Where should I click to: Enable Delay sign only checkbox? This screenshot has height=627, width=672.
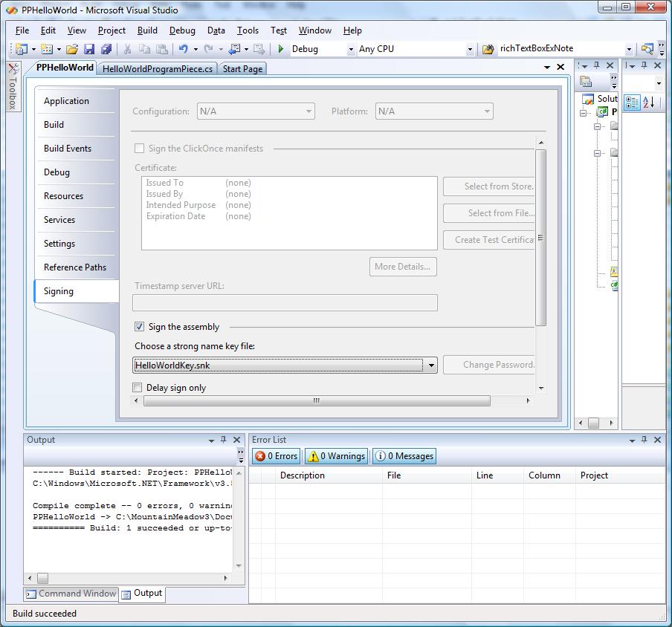[137, 388]
